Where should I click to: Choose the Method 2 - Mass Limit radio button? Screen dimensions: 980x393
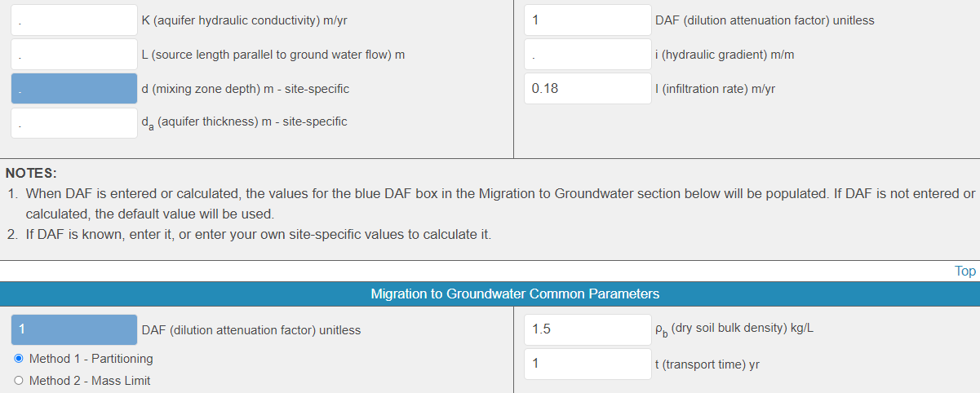click(x=19, y=381)
